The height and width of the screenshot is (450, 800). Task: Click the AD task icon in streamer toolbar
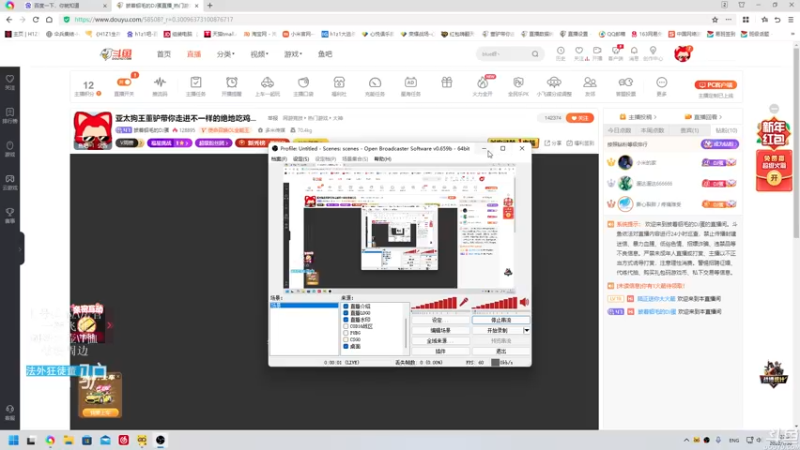coord(411,82)
